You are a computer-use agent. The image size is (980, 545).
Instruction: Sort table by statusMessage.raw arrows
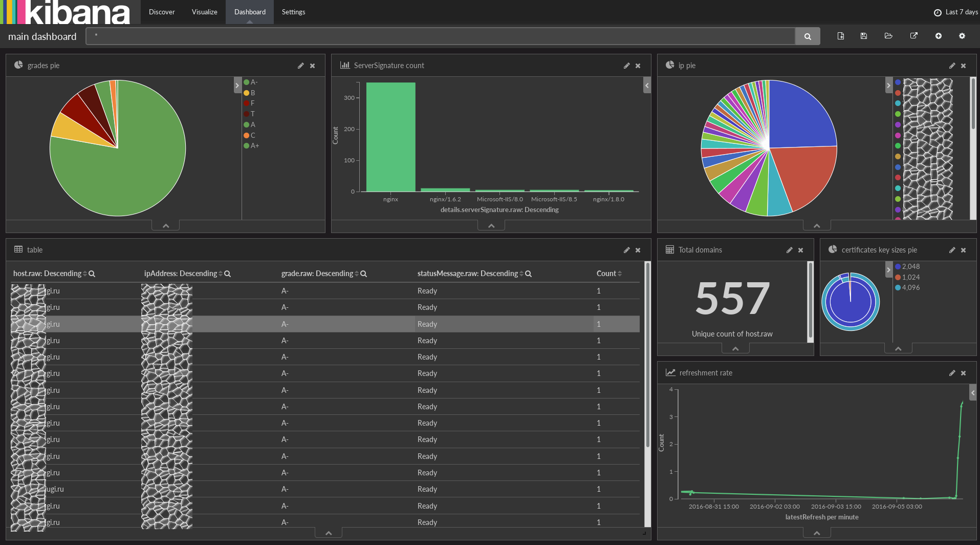(x=521, y=274)
